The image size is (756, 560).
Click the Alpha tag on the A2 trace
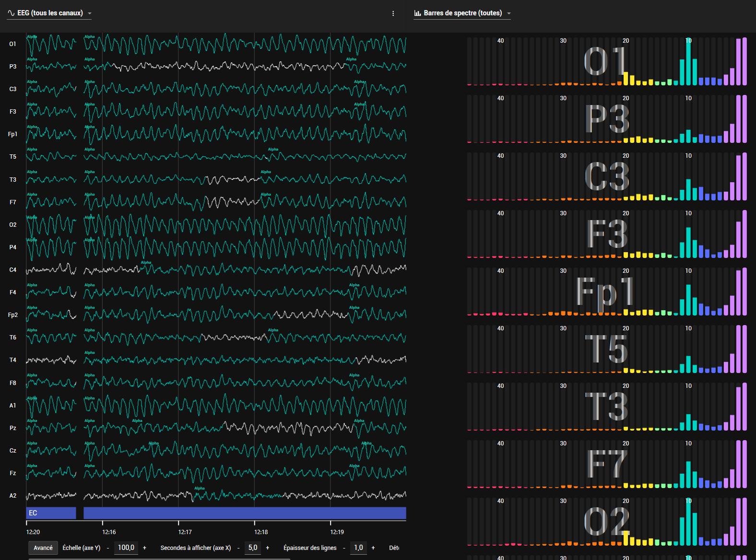point(200,489)
